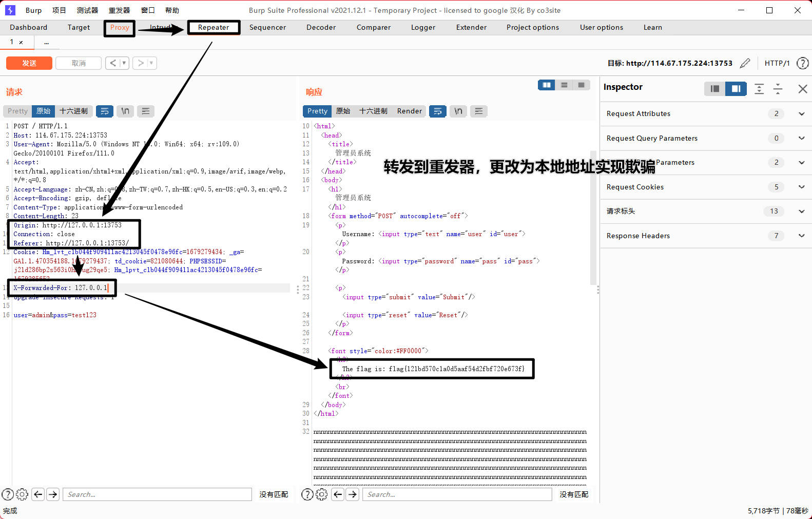812x519 pixels.
Task: Expand all Inspector sections icon
Action: point(759,88)
